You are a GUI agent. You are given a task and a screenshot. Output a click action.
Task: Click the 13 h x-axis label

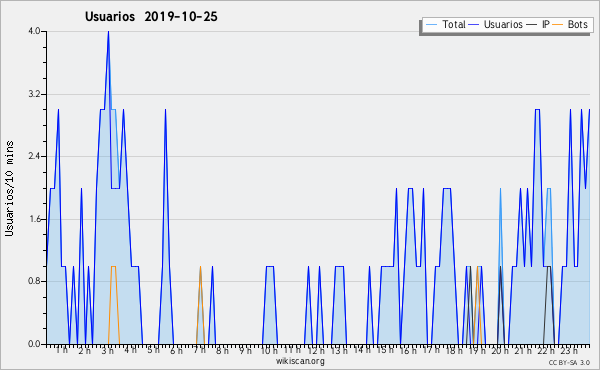pyautogui.click(x=339, y=350)
